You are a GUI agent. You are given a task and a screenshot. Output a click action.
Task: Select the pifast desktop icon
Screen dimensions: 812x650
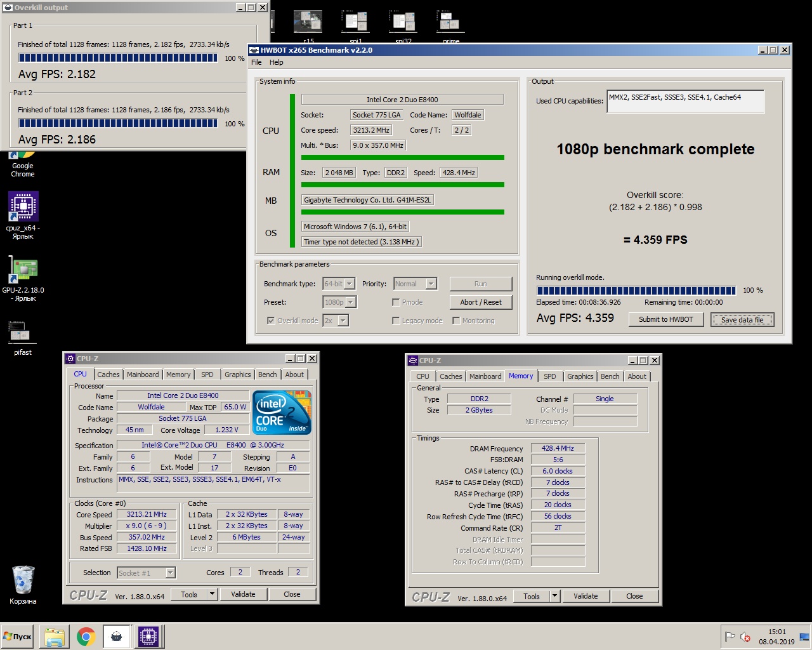point(23,338)
